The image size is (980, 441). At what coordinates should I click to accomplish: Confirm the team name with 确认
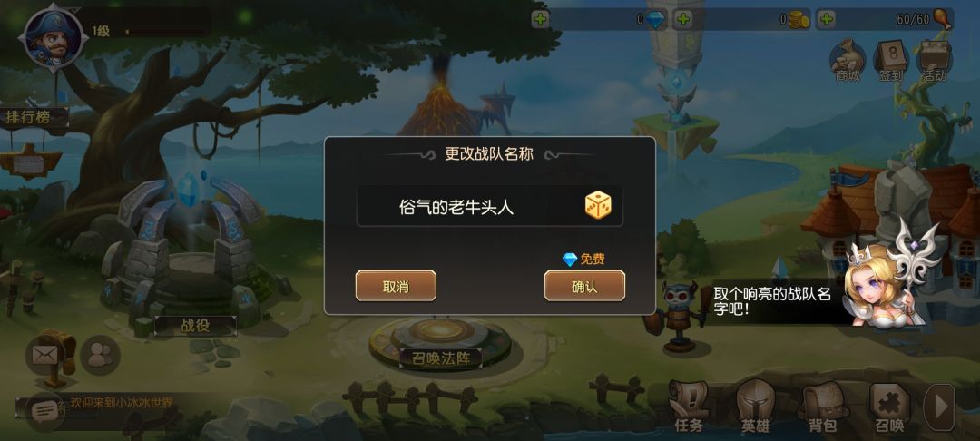pyautogui.click(x=584, y=286)
